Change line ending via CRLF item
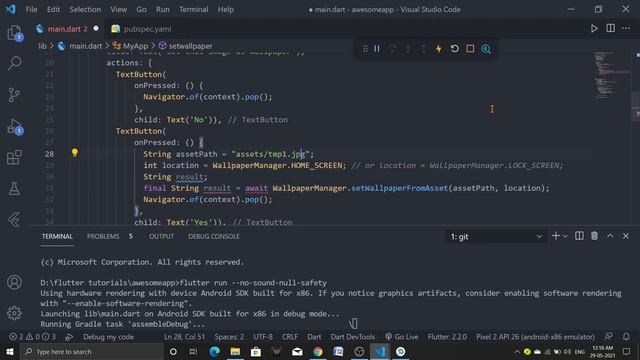640x360 pixels. (290, 337)
